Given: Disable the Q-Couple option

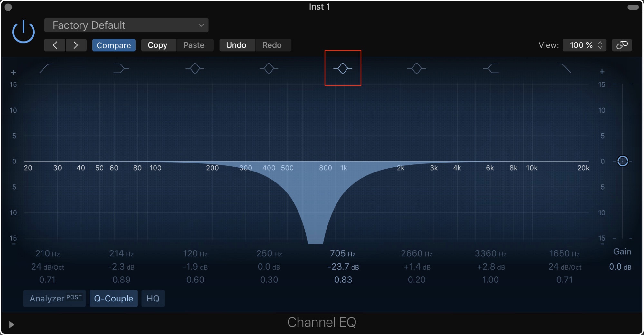Looking at the screenshot, I should click(113, 298).
